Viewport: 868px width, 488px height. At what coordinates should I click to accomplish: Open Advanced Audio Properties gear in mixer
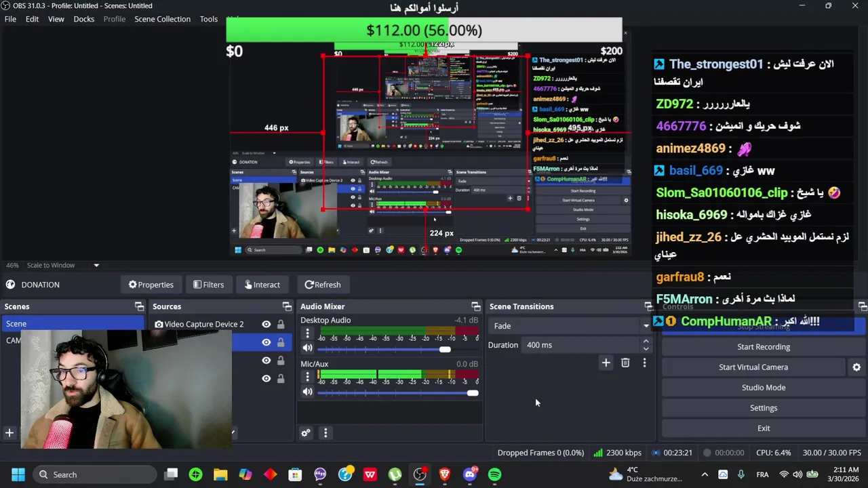(306, 433)
